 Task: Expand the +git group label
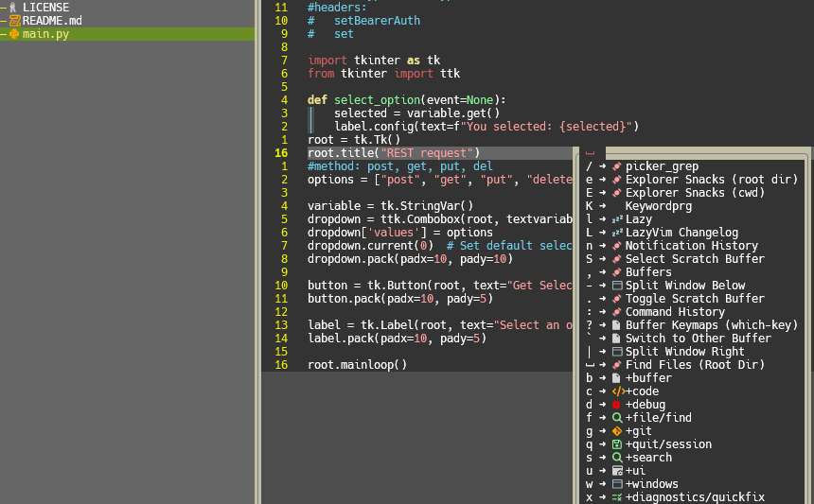(639, 431)
